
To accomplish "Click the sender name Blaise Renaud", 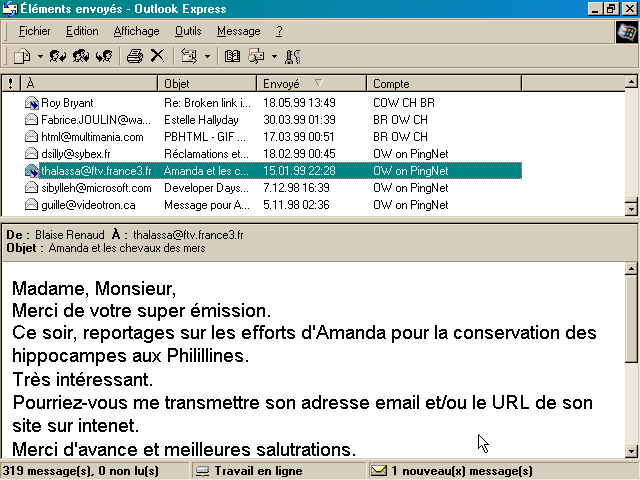I will [x=70, y=235].
